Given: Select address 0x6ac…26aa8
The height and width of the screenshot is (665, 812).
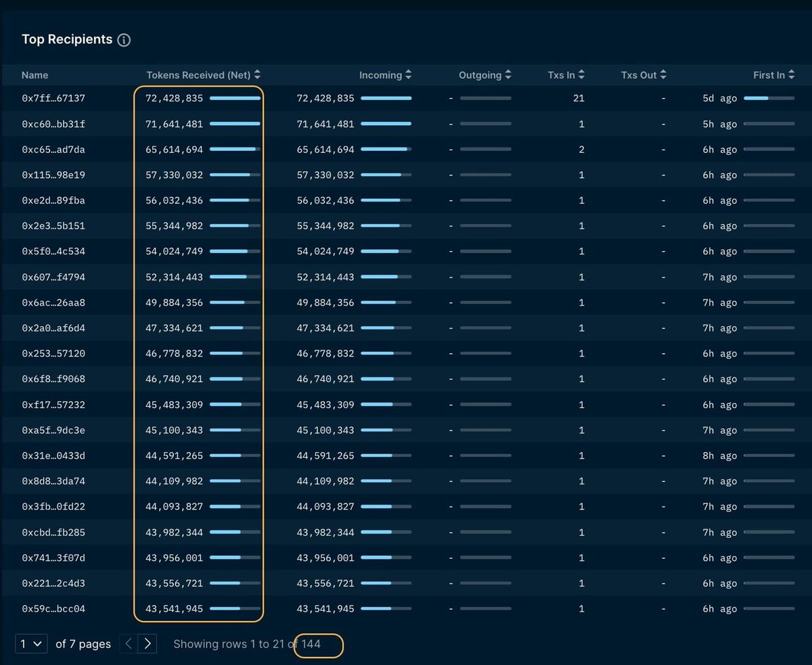Looking at the screenshot, I should (x=53, y=302).
